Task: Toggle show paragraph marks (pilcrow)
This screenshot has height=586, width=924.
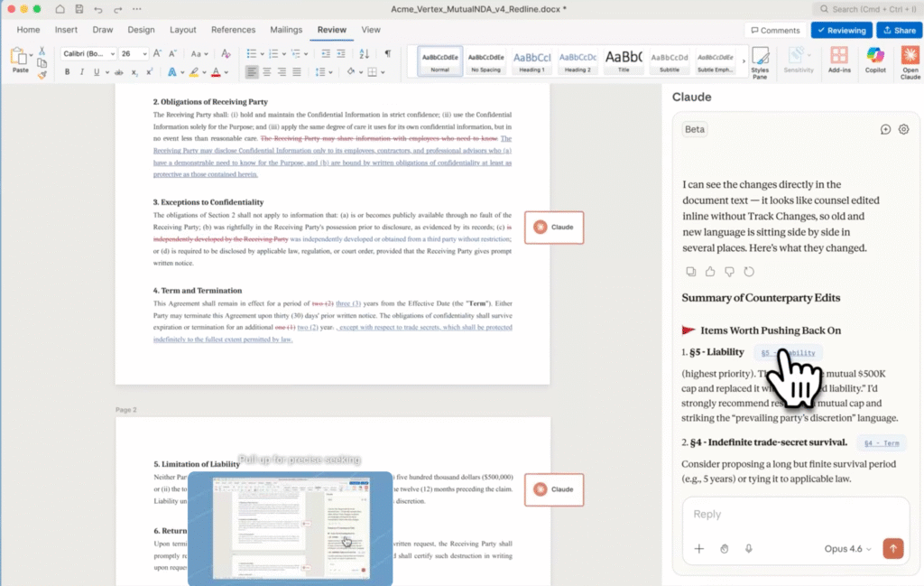Action: click(x=387, y=53)
